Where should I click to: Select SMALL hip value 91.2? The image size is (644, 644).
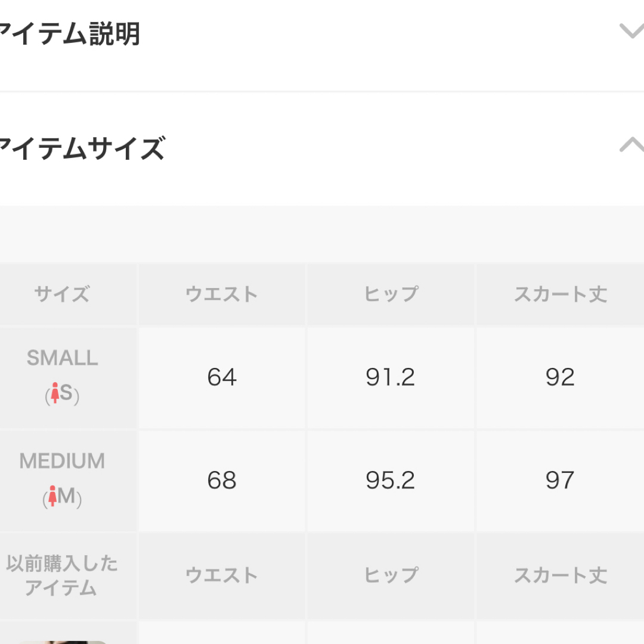click(391, 377)
